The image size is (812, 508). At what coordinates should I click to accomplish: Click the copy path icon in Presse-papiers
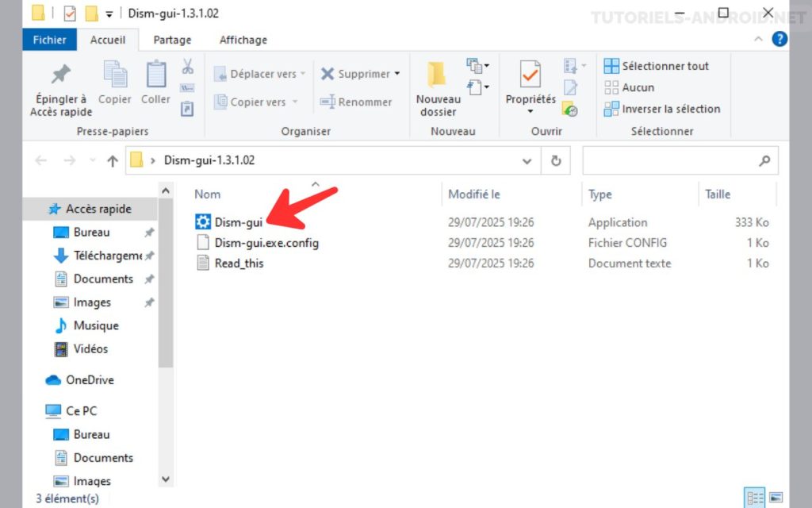[x=187, y=88]
